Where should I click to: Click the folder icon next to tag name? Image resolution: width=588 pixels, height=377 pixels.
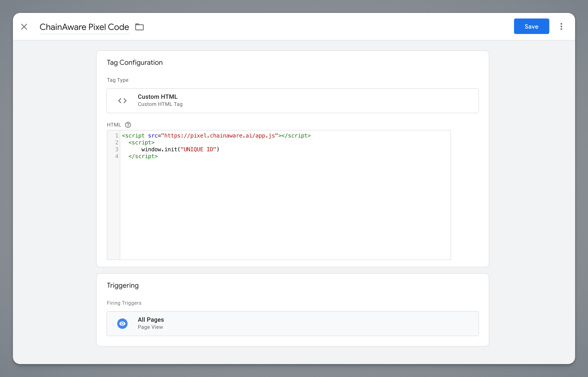point(140,27)
